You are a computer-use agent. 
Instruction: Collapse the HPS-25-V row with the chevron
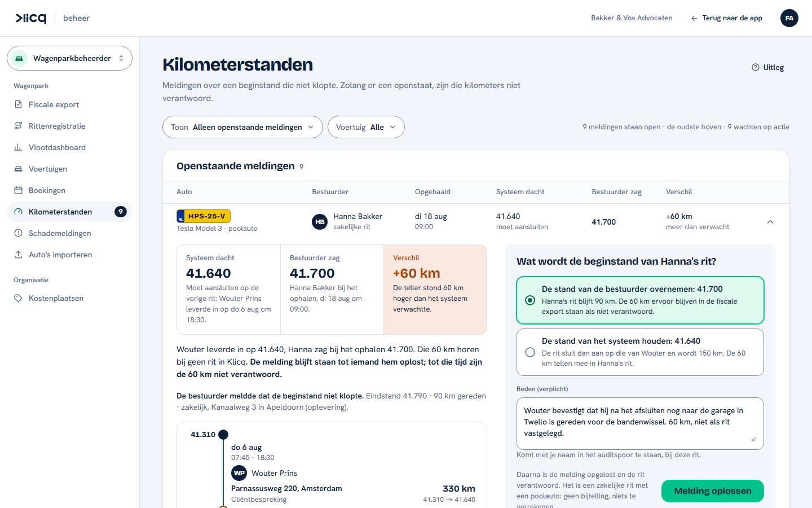(770, 222)
